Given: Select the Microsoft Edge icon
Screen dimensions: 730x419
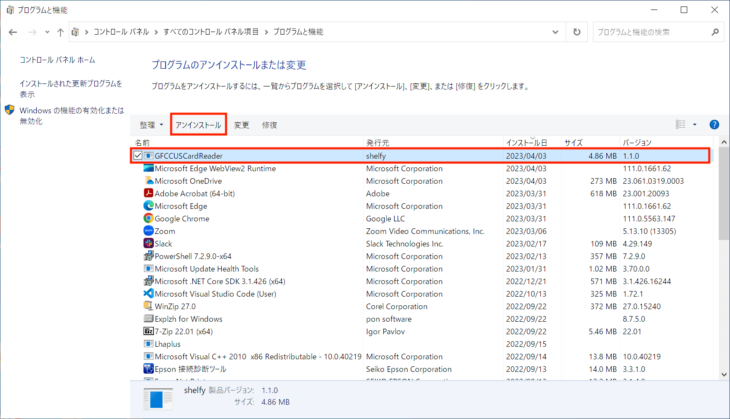Looking at the screenshot, I should tap(149, 206).
